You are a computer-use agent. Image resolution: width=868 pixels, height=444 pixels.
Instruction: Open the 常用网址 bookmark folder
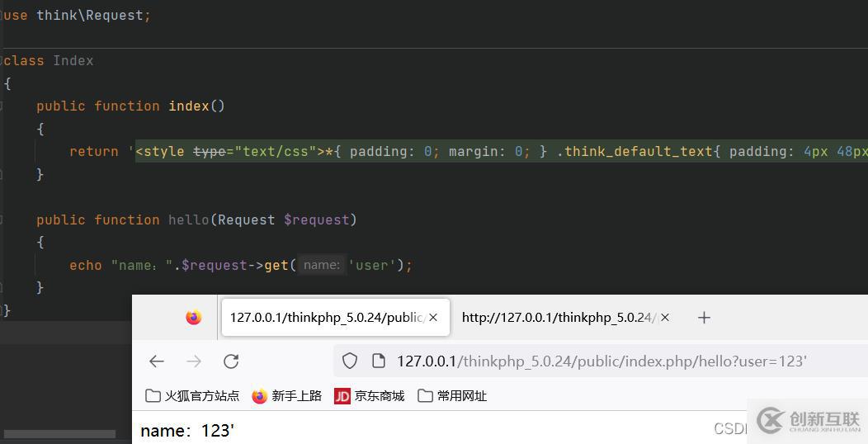click(452, 396)
